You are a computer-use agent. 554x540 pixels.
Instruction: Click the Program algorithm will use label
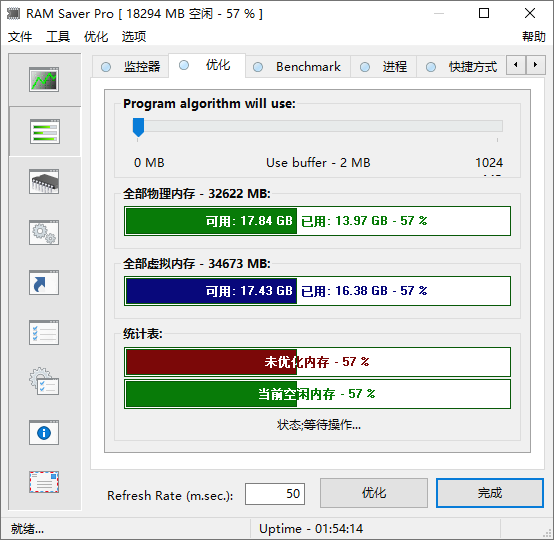[209, 104]
